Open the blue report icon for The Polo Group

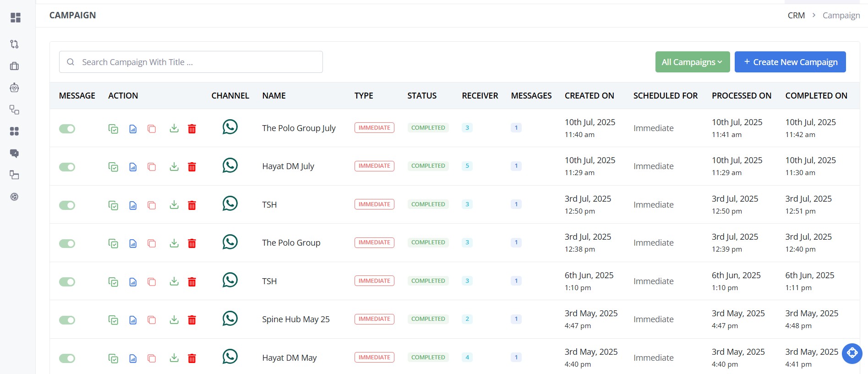point(133,243)
